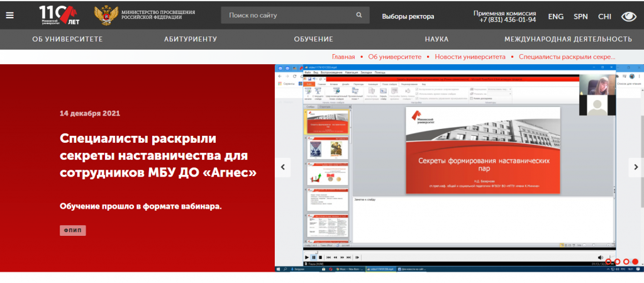Viewport: 644px width, 283px height.
Task: Click breadcrumb 'Специалисты раскрыли секре...'
Action: [567, 57]
